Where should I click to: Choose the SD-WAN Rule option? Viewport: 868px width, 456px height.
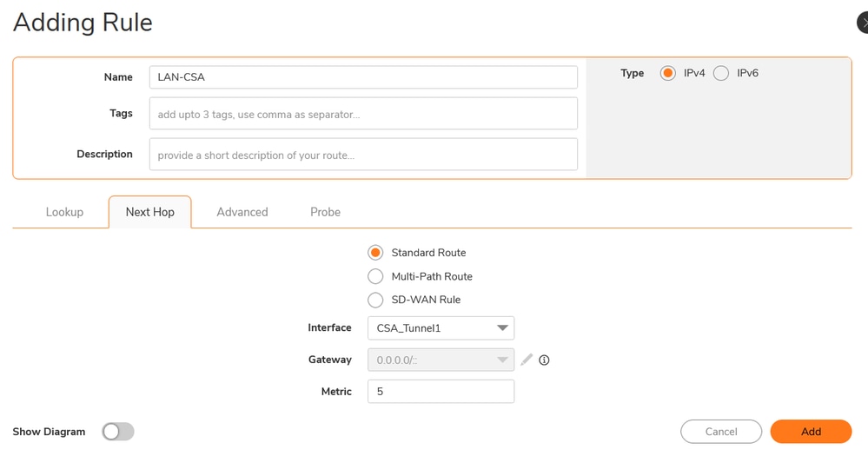pos(375,300)
